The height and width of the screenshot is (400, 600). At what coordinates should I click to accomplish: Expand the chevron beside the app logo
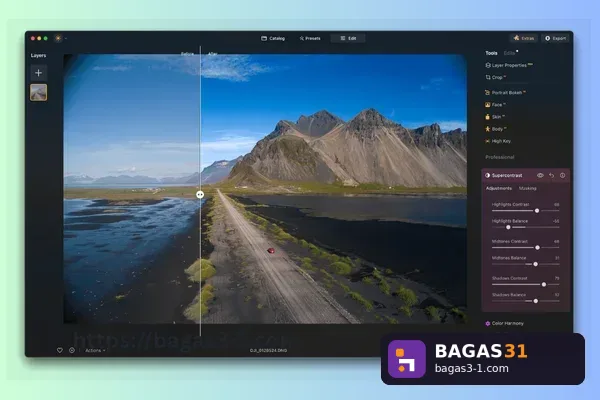[x=66, y=38]
